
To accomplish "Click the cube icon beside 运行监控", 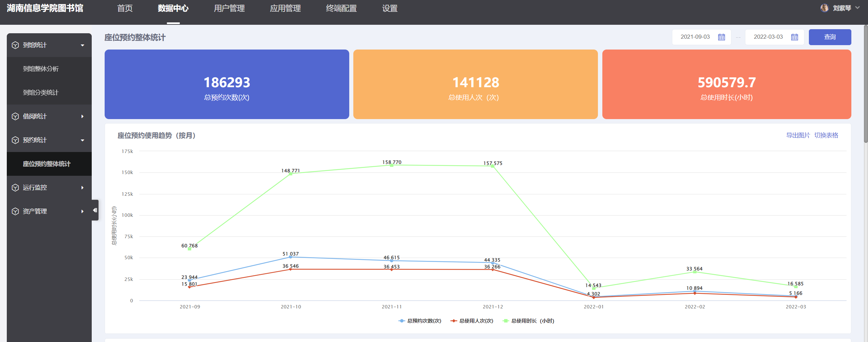I will point(15,188).
